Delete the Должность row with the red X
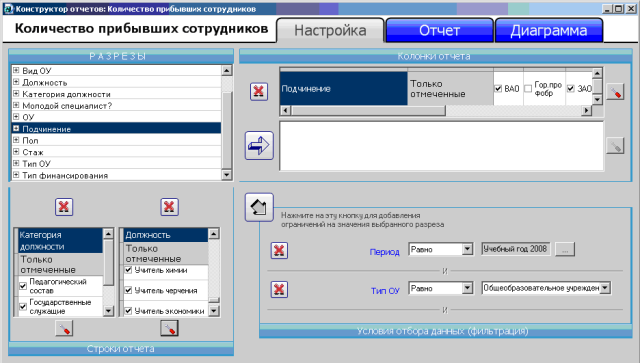This screenshot has width=640, height=363. [169, 207]
